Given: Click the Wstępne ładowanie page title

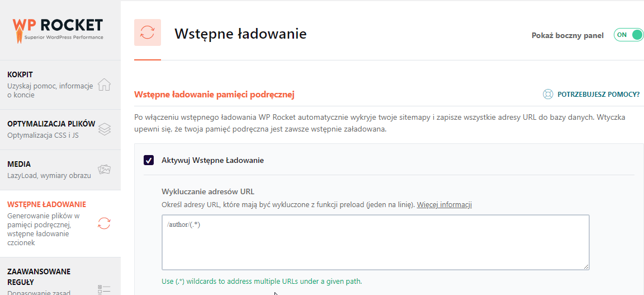Looking at the screenshot, I should (x=241, y=34).
